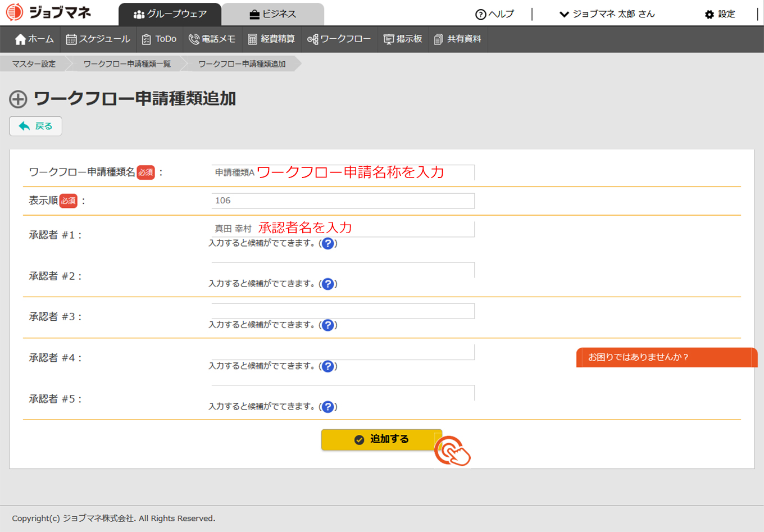
Task: Click the マスター設定 breadcrumb
Action: [x=34, y=64]
